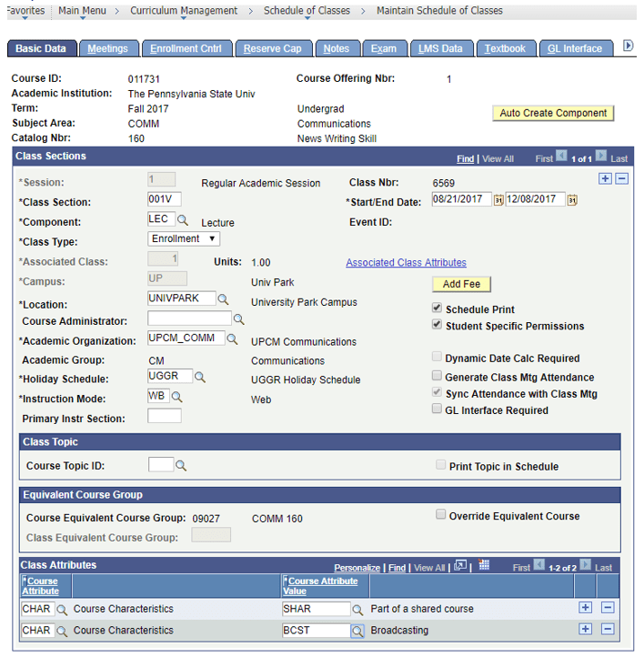Open the Class Type dropdown

184,238
